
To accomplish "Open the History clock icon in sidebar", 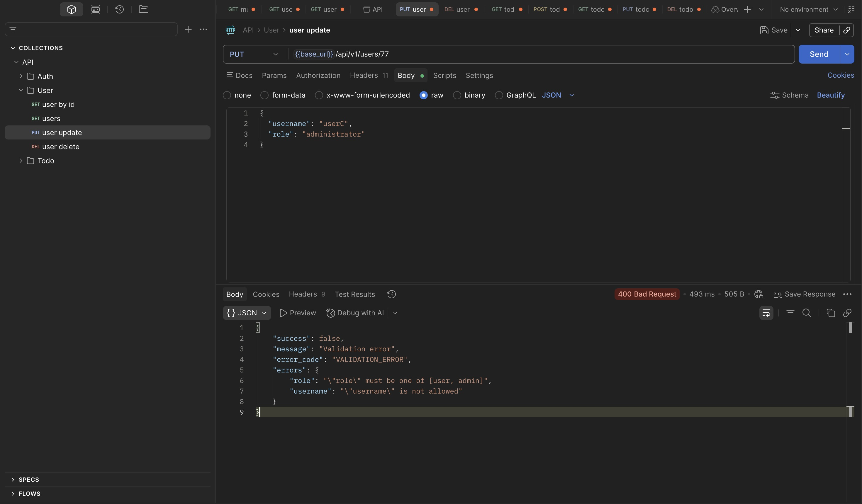I will [119, 9].
